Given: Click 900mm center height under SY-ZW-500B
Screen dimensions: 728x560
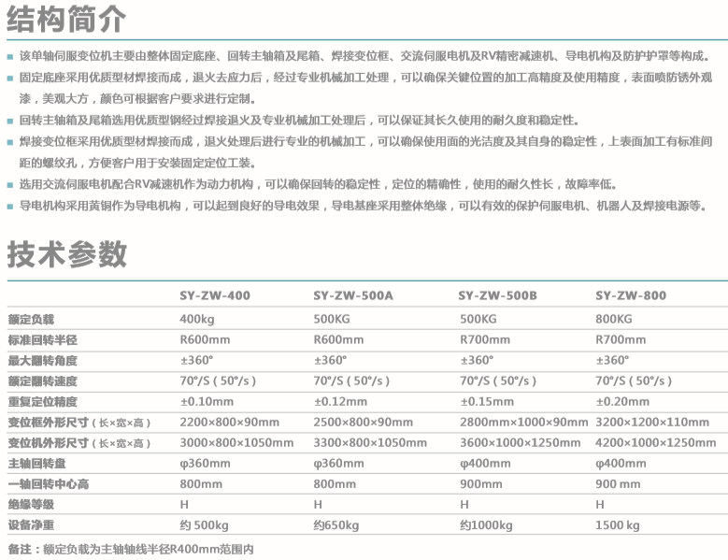Looking at the screenshot, I should coord(481,484).
